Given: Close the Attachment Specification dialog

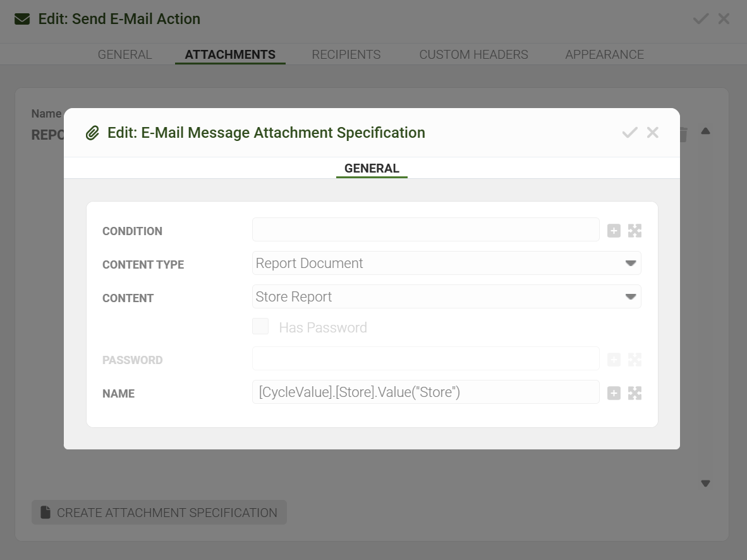Looking at the screenshot, I should pyautogui.click(x=653, y=133).
